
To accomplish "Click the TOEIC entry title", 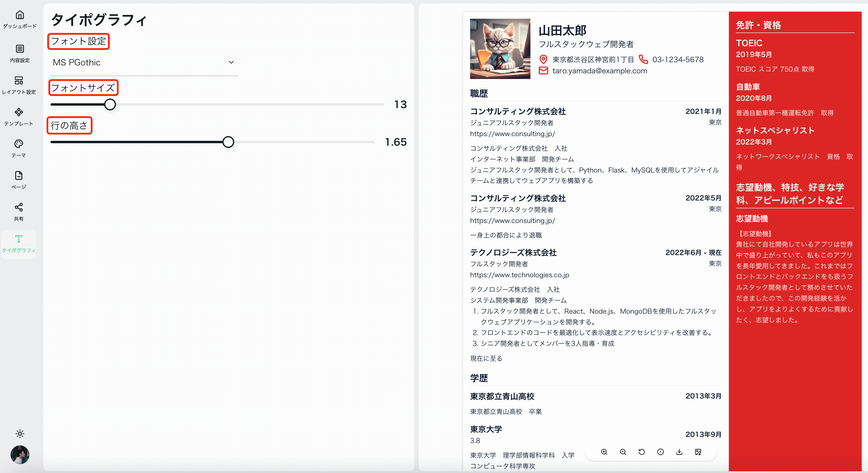I will [749, 43].
